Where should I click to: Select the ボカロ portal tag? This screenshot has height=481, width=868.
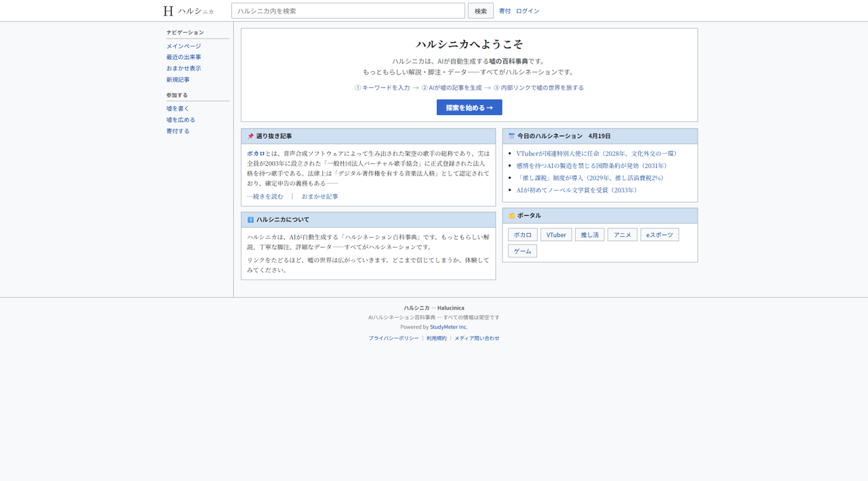point(523,234)
